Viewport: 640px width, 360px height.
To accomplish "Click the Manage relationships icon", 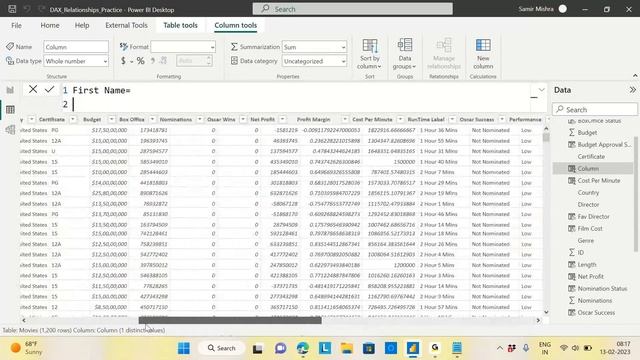I will pyautogui.click(x=444, y=53).
